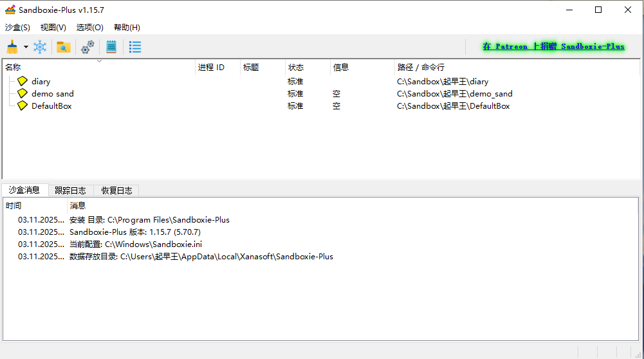Click the 时间 column header in messages
The width and height of the screenshot is (644, 359).
35,205
